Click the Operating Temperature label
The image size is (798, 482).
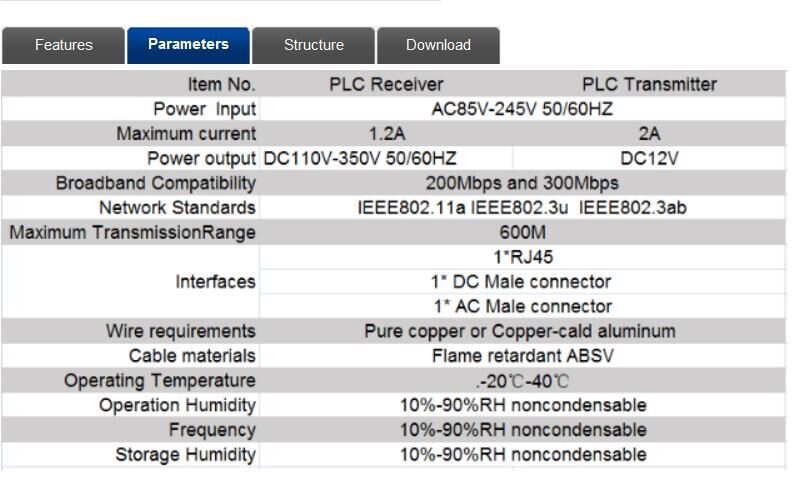(159, 381)
